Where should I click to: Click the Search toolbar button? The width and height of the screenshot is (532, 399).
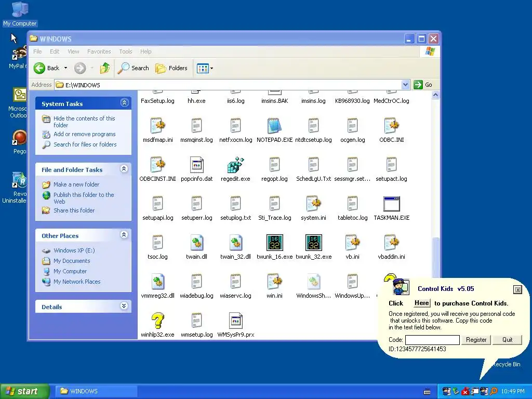point(134,68)
